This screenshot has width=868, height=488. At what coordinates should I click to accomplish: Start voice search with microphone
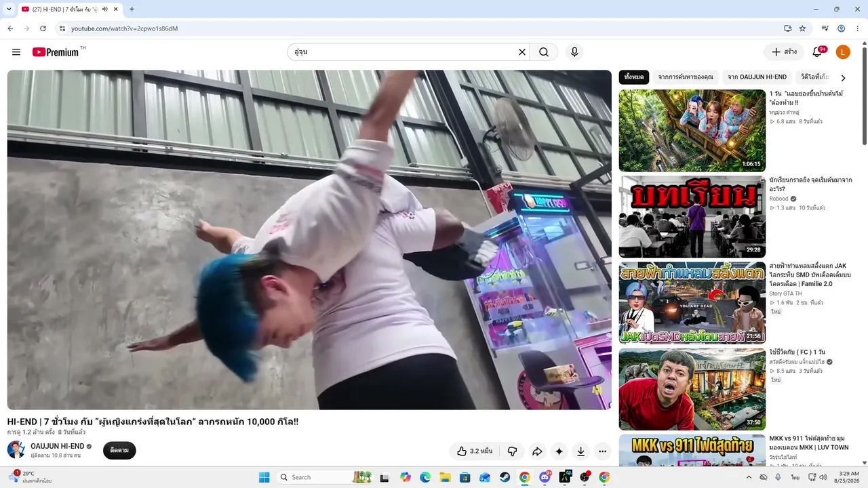click(x=574, y=52)
